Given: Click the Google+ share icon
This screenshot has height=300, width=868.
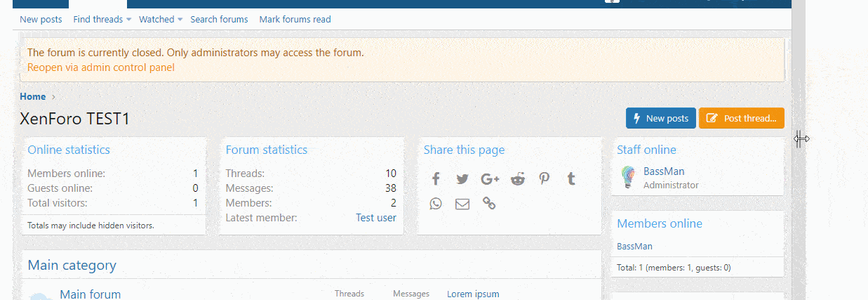Looking at the screenshot, I should coord(490,179).
